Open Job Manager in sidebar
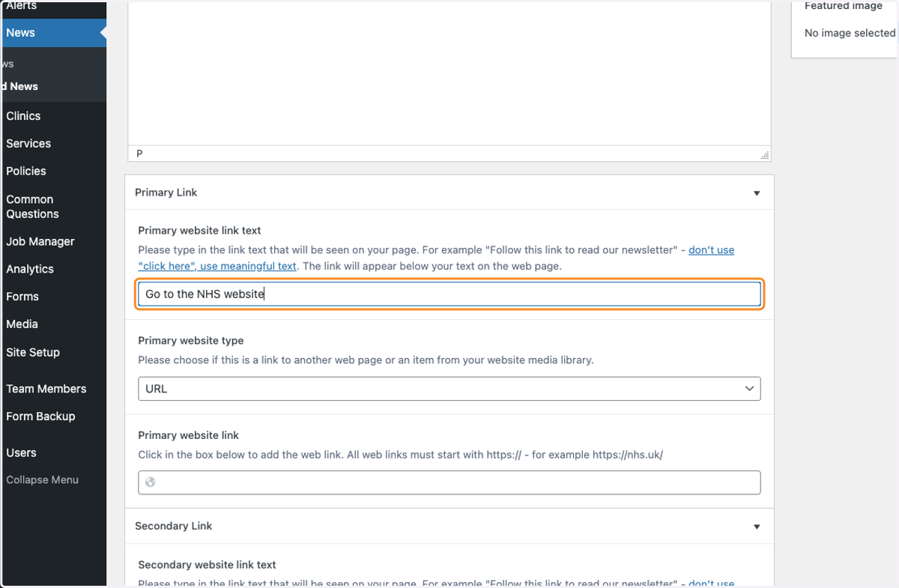The height and width of the screenshot is (588, 899). tap(40, 241)
